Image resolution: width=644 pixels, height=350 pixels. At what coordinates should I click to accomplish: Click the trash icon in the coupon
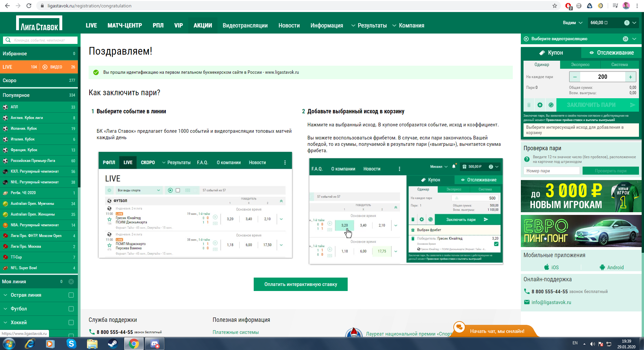click(x=529, y=105)
